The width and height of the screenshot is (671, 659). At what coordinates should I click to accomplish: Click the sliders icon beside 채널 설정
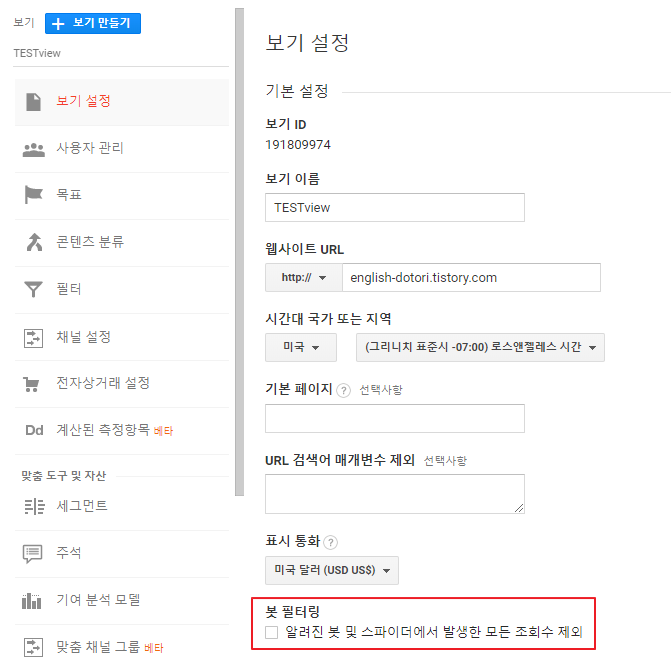pyautogui.click(x=33, y=338)
